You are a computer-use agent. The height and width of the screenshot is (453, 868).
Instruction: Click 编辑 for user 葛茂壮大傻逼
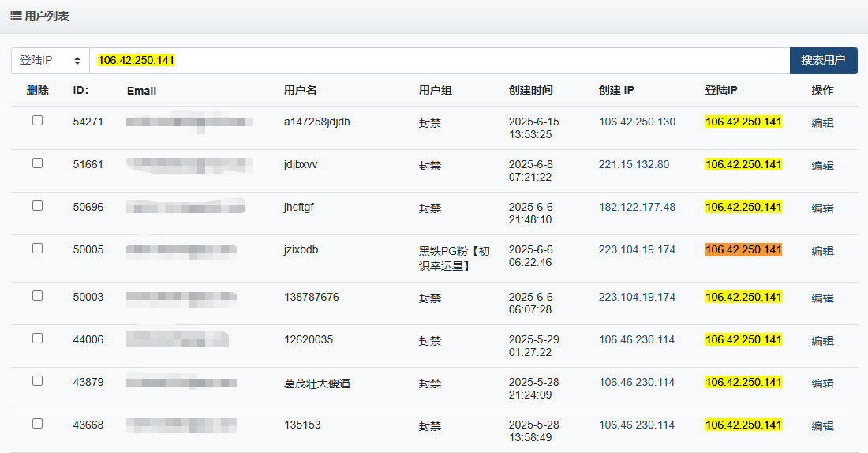(x=822, y=384)
